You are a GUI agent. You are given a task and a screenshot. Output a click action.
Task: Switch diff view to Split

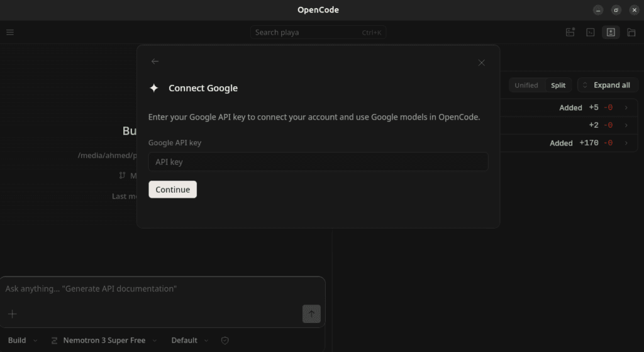pyautogui.click(x=558, y=85)
